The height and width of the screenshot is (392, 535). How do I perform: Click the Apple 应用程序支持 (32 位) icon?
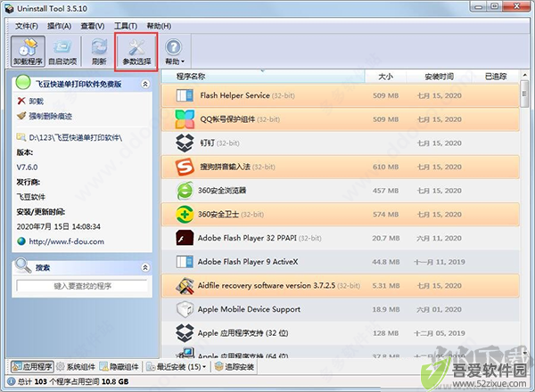pyautogui.click(x=185, y=333)
